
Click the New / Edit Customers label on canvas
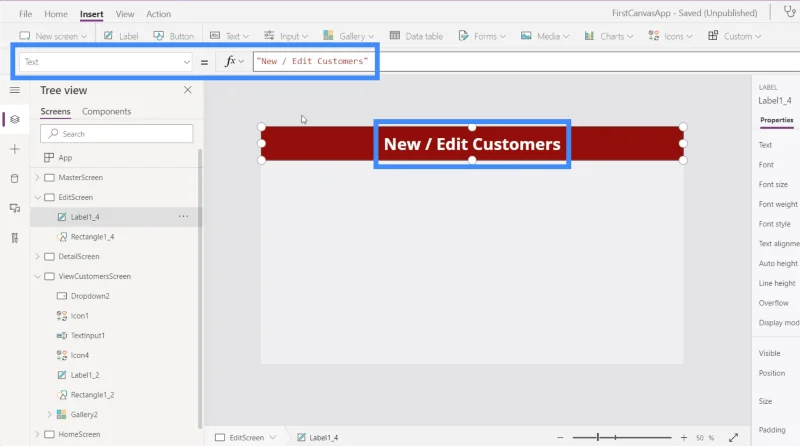pyautogui.click(x=472, y=144)
